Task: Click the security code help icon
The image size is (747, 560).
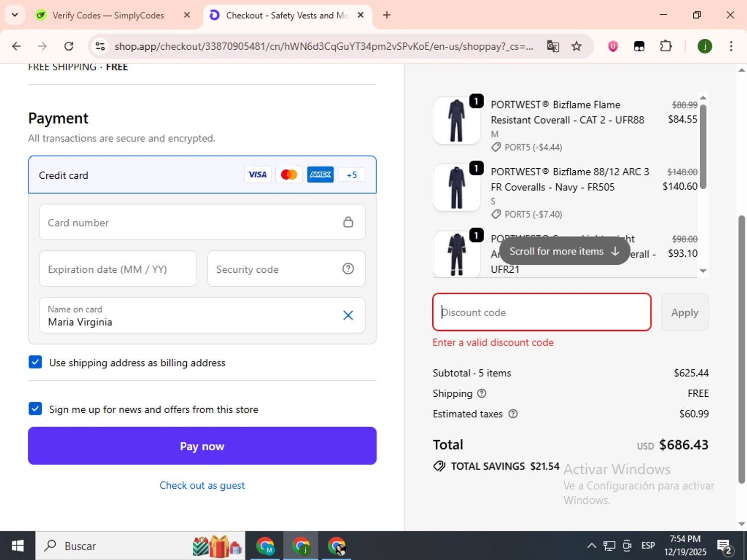Action: click(x=348, y=269)
